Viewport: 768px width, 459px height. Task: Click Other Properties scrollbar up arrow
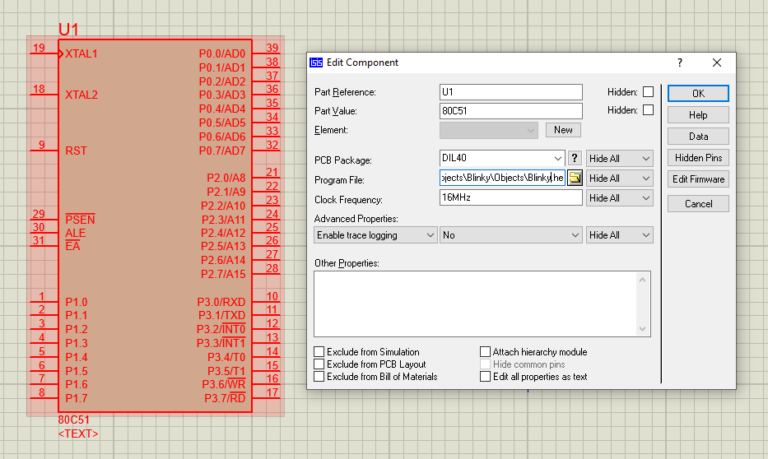tap(642, 279)
